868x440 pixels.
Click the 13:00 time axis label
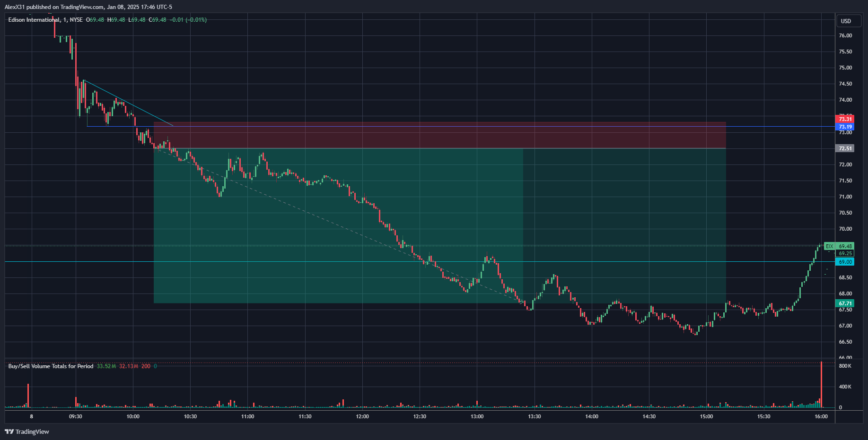pos(477,416)
